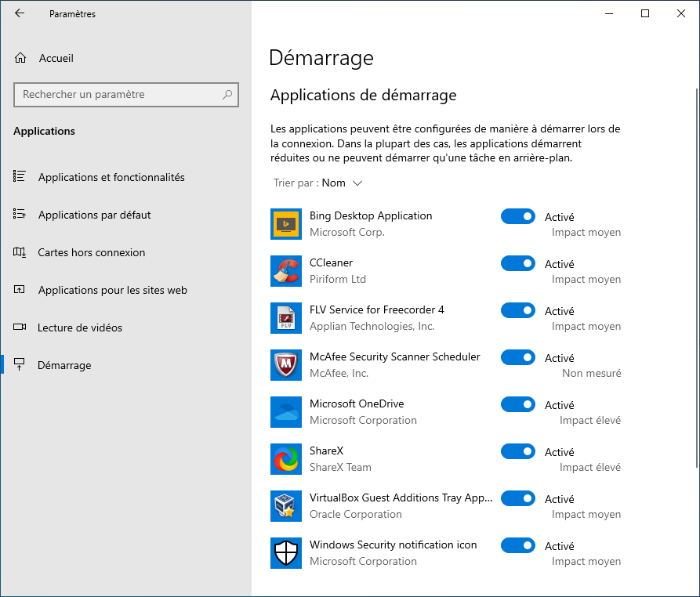Image resolution: width=700 pixels, height=597 pixels.
Task: Click McAfee Security Scanner Scheduler text
Action: point(394,356)
